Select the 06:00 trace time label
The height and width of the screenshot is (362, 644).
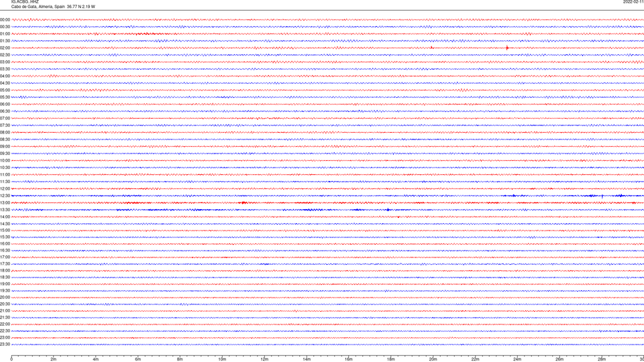point(5,105)
